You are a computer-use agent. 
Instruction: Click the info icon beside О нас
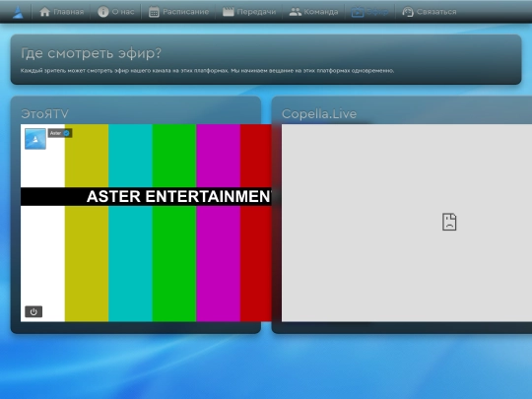[103, 12]
